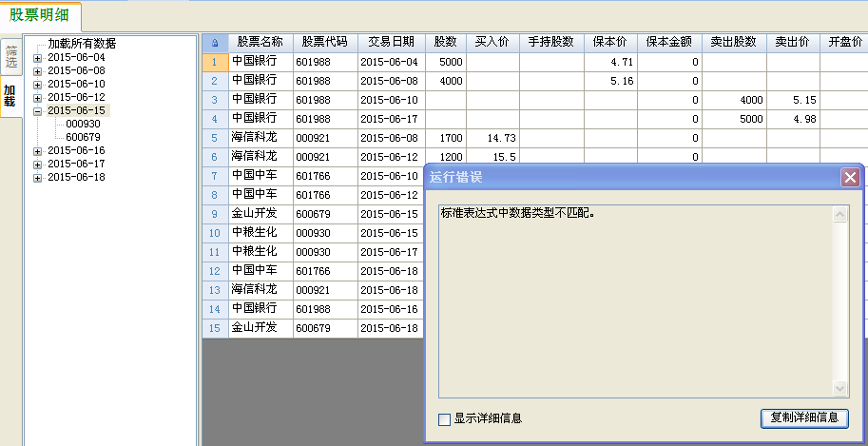Select tree child item 600679

(83, 137)
